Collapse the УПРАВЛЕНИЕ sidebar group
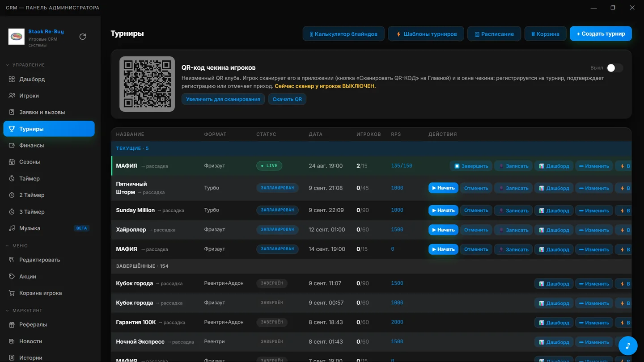 25,65
